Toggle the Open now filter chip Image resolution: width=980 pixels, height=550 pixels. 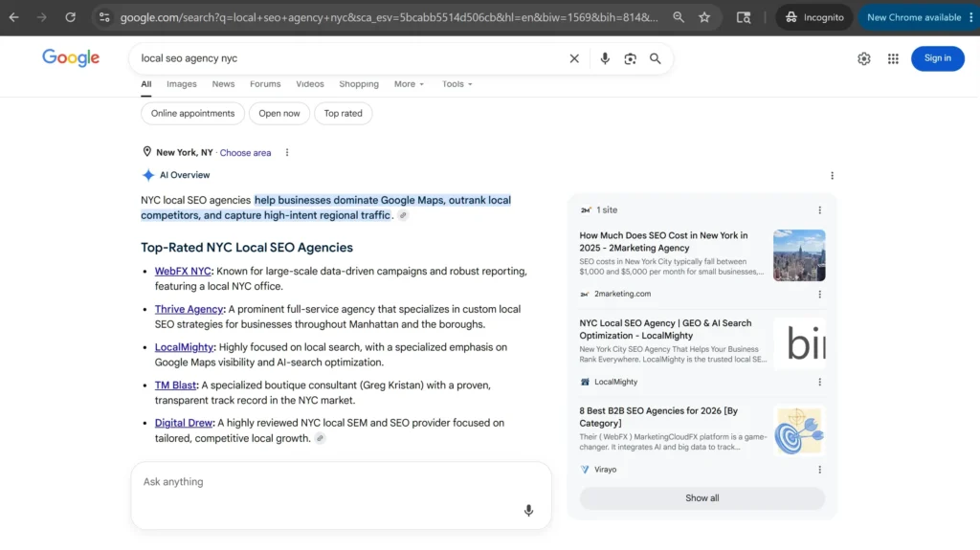(x=279, y=113)
